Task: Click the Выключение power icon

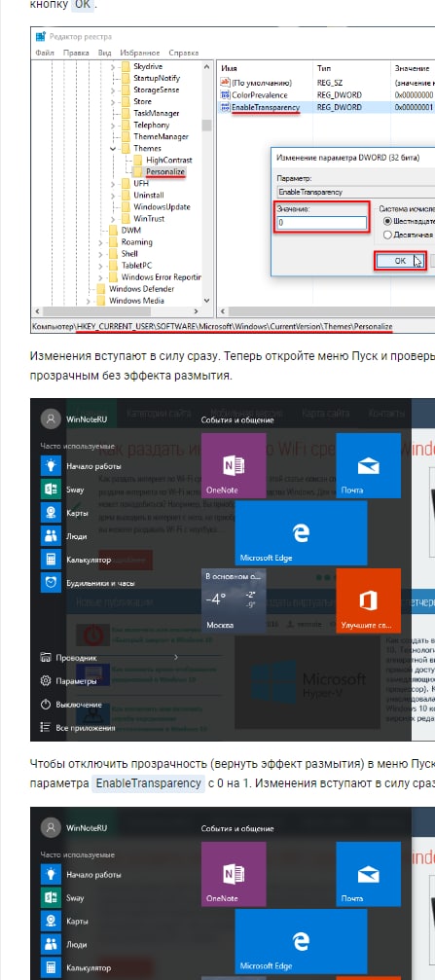Action: (x=45, y=705)
